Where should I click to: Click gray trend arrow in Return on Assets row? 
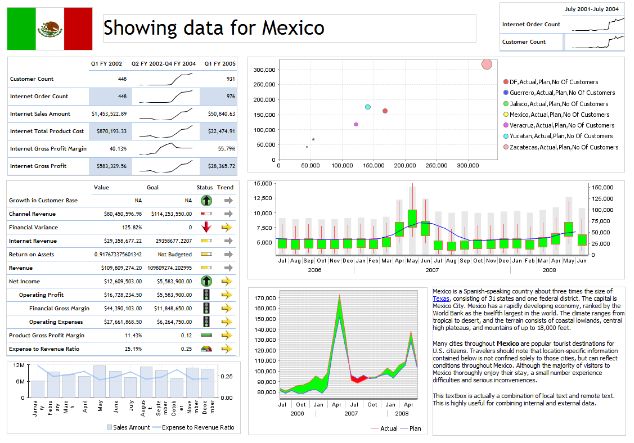pyautogui.click(x=228, y=254)
